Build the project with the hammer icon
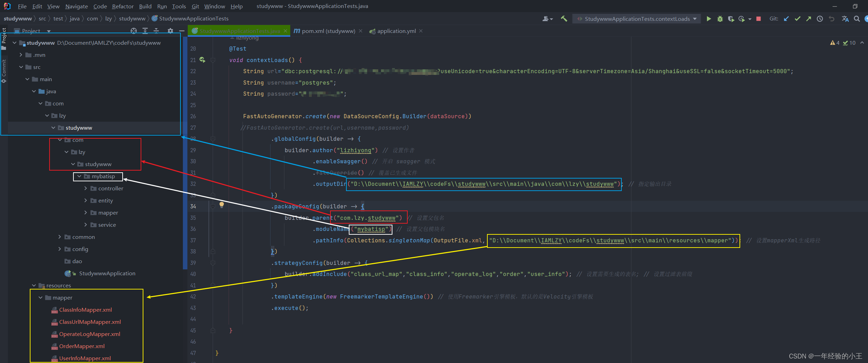The image size is (868, 363). click(564, 19)
